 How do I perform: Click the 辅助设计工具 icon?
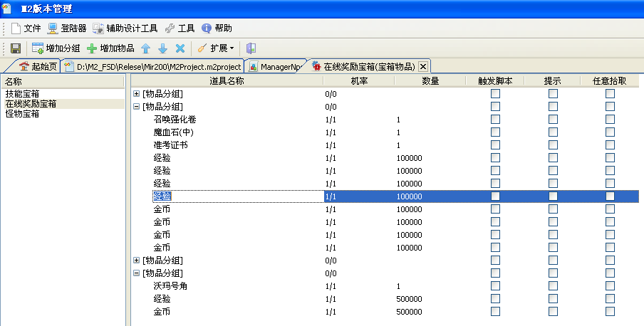(98, 28)
